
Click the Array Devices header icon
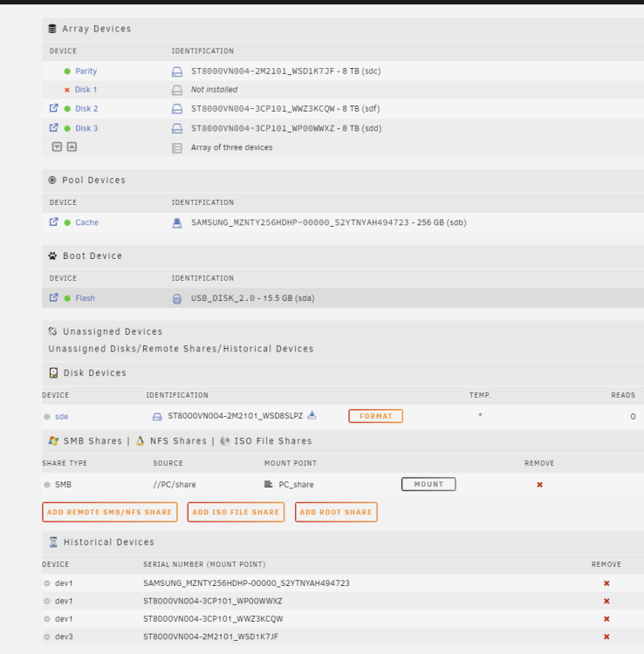tap(52, 29)
